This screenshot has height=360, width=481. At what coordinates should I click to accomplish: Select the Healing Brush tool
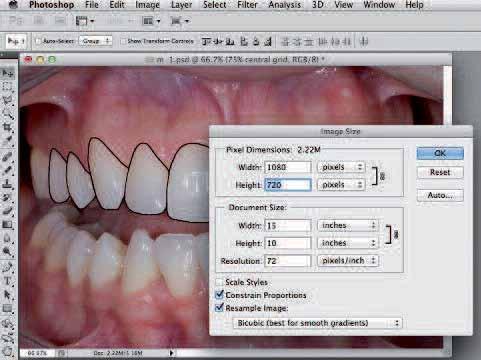(x=7, y=156)
